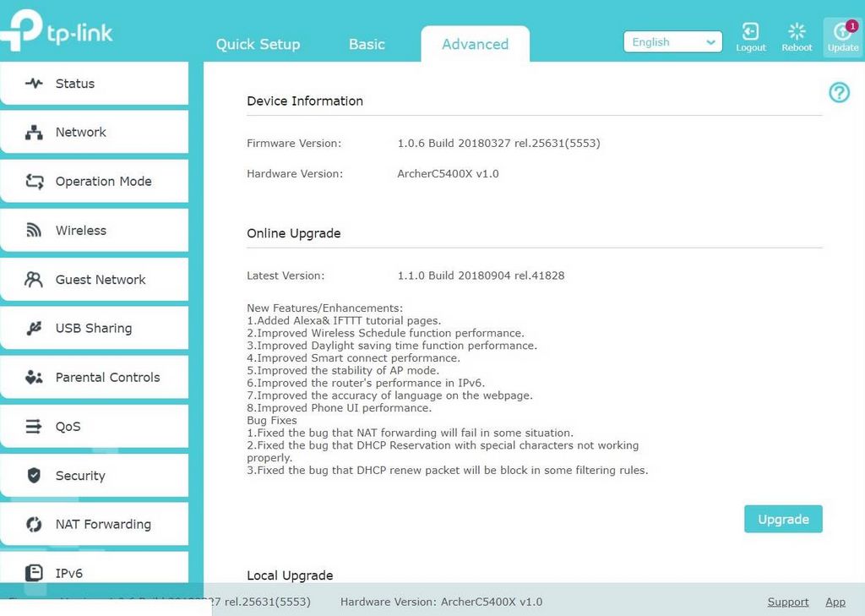Reboot the router via Reboot icon

[797, 37]
